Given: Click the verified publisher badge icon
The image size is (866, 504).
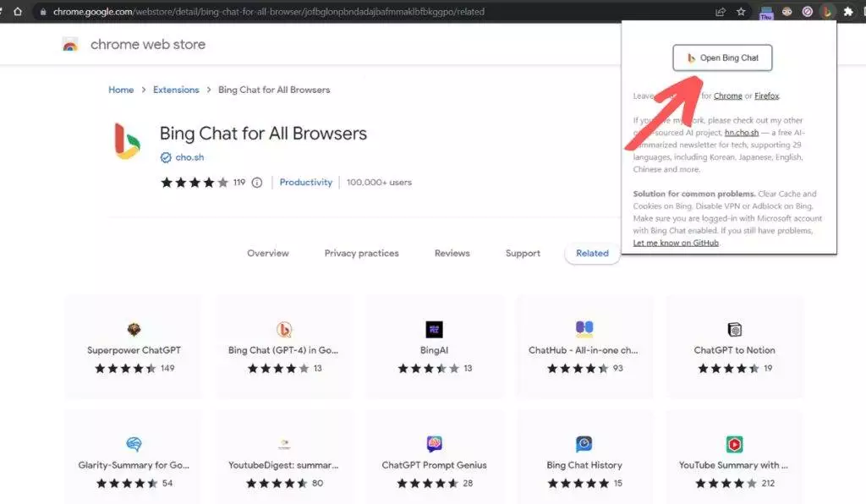Looking at the screenshot, I should (x=166, y=157).
